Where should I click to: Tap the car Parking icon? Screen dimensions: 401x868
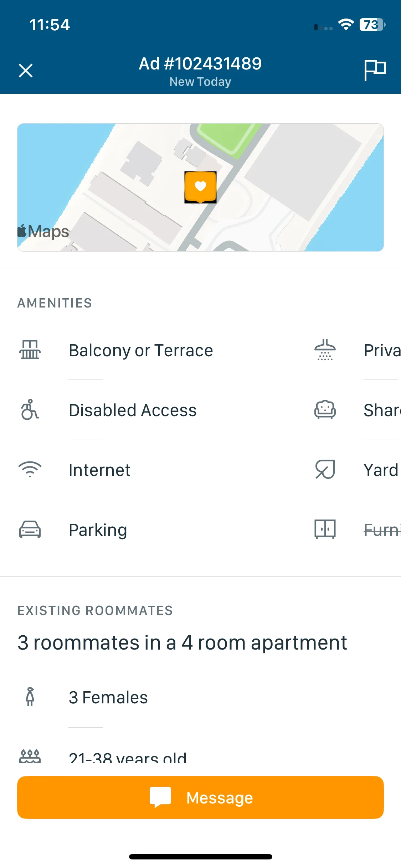pos(30,529)
